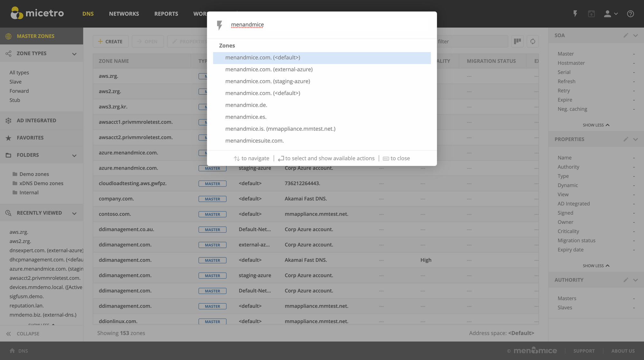Click the Folders folder icon
The image size is (644, 360).
point(8,155)
